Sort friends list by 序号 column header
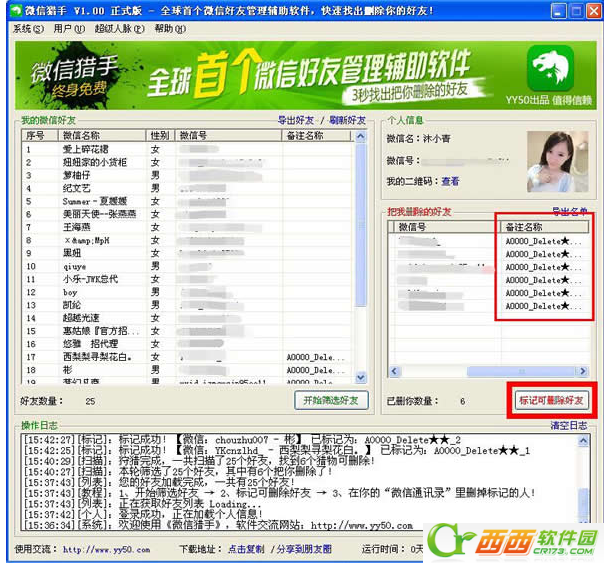604x563 pixels. [40, 136]
